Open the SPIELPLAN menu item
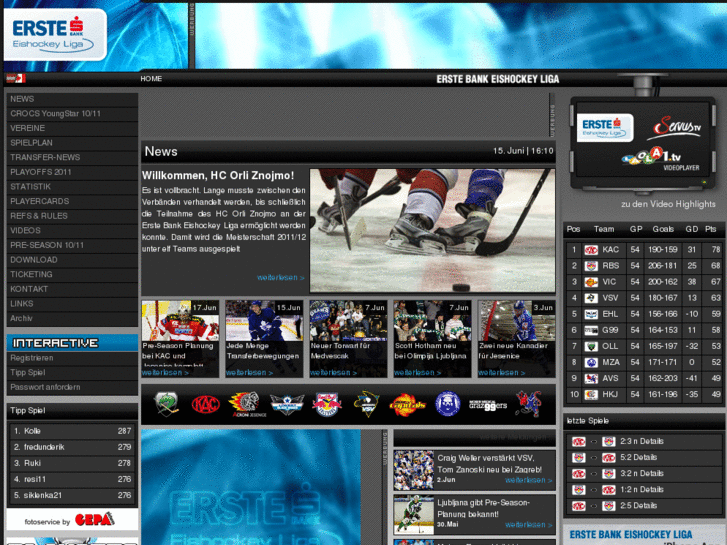The height and width of the screenshot is (545, 727). pyautogui.click(x=72, y=143)
